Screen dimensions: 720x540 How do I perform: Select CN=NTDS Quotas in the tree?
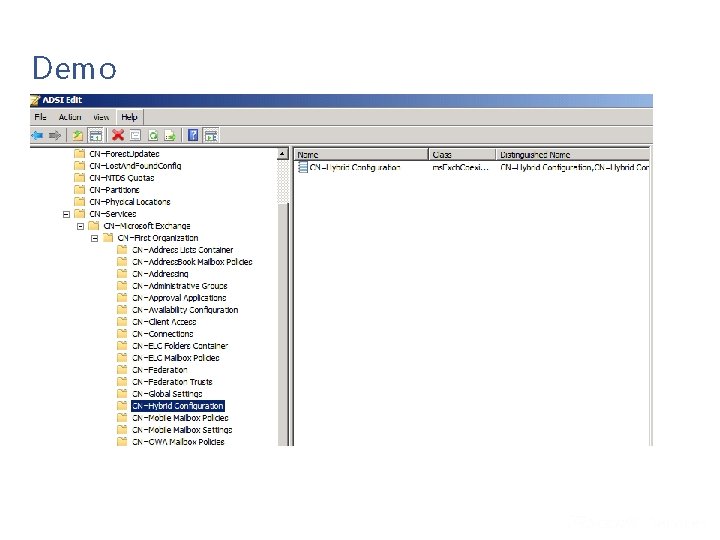[122, 178]
